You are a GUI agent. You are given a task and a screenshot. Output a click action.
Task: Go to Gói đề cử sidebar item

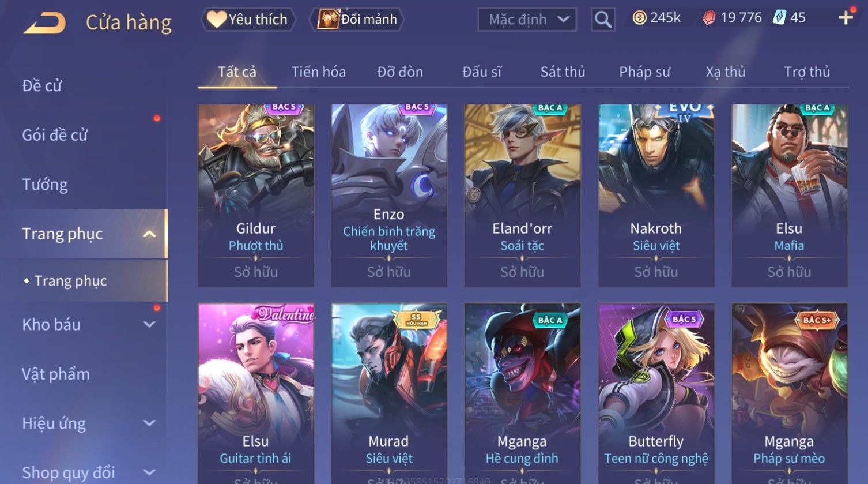(55, 135)
